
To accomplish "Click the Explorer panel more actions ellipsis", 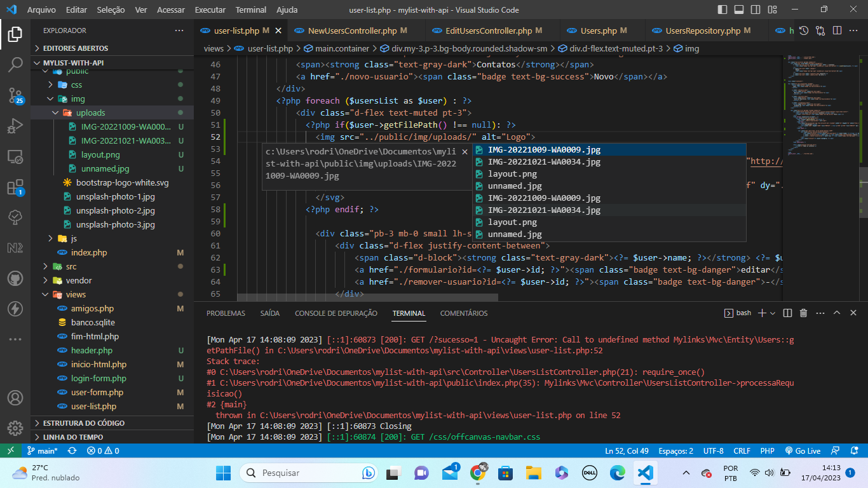I will point(179,30).
